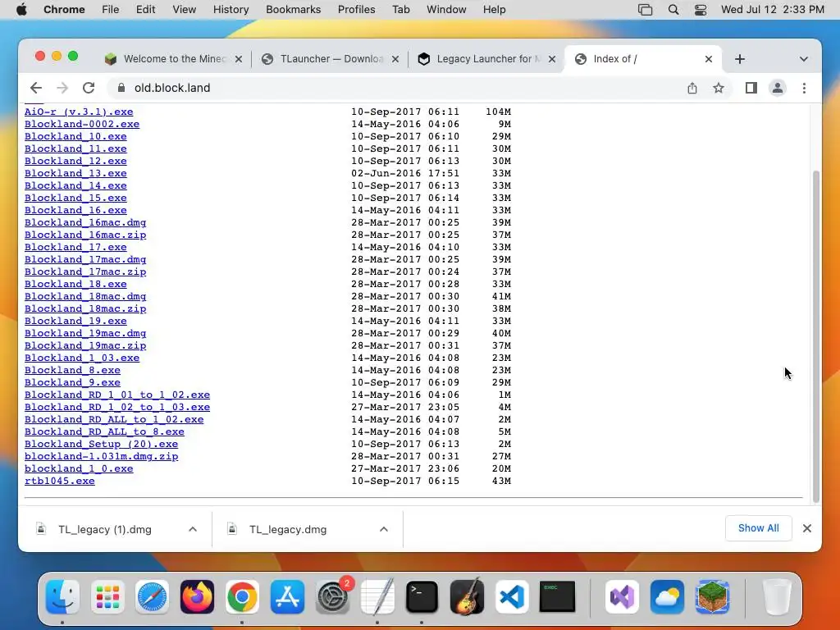Download Blockland_Setup (20).exe
This screenshot has height=630, width=840.
(x=101, y=444)
